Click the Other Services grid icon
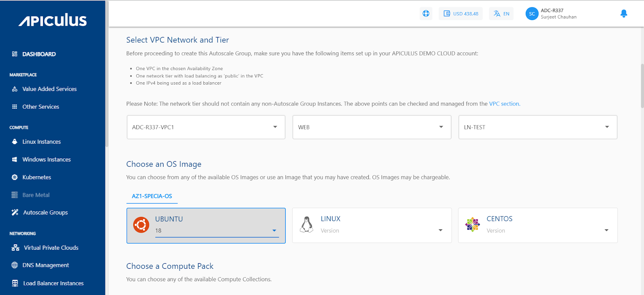This screenshot has height=295, width=644. [14, 107]
